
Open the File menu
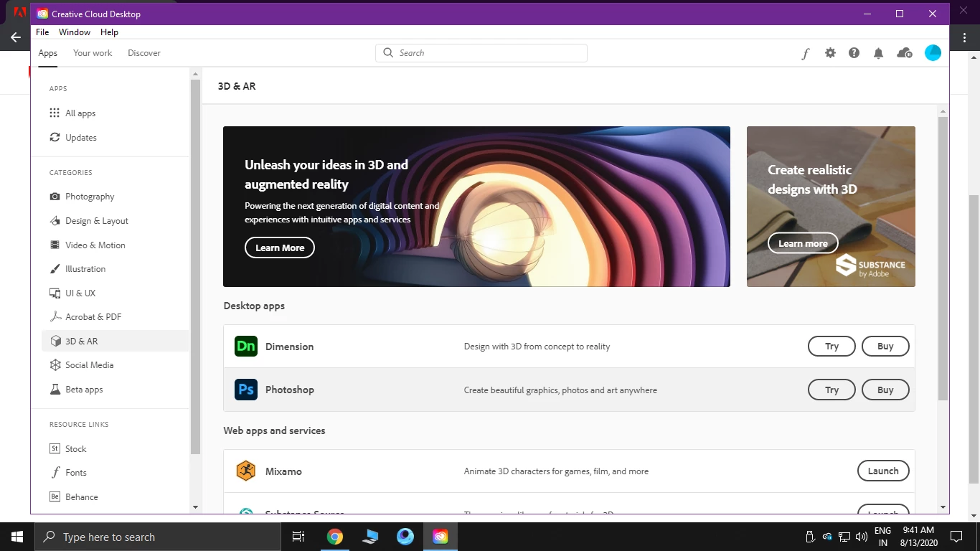tap(42, 32)
